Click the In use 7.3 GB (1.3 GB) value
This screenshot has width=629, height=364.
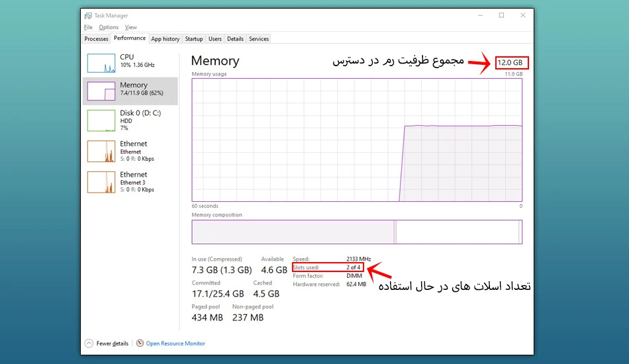(x=222, y=270)
